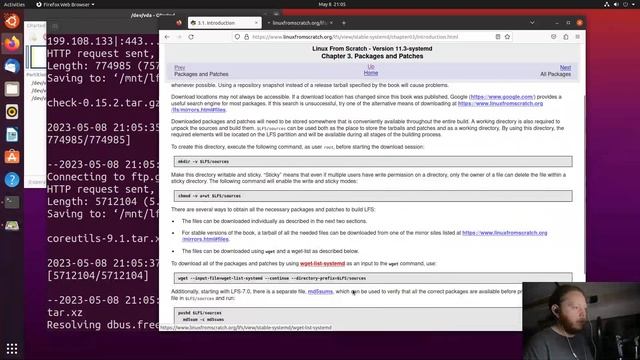Open a new tab with the plus button
The image size is (640, 360).
tap(344, 23)
